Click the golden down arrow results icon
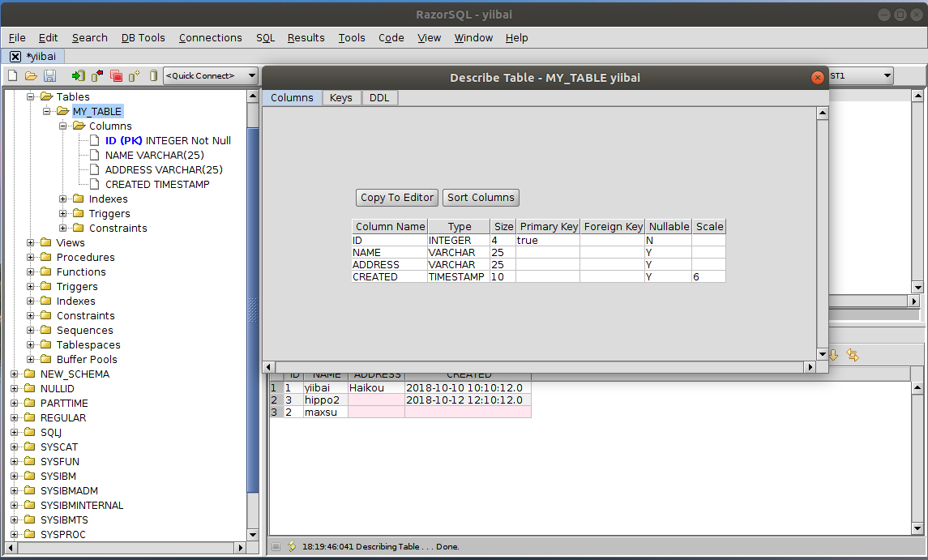The width and height of the screenshot is (928, 560). coord(833,355)
